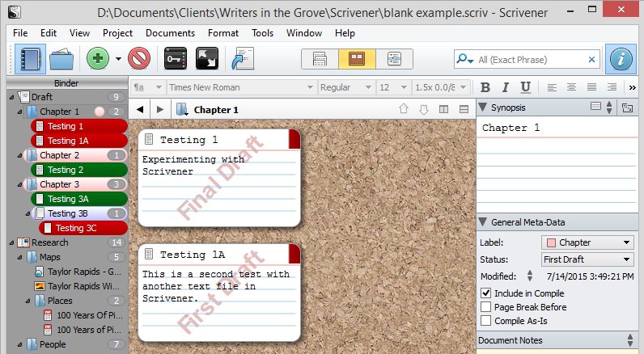The height and width of the screenshot is (354, 644).
Task: Collapse the Draft folder in Binder
Action: click(x=12, y=97)
